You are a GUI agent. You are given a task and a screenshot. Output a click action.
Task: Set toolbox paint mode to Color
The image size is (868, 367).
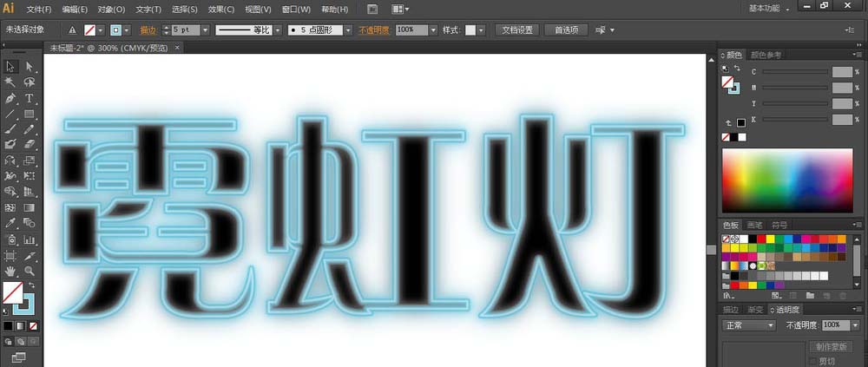tap(8, 326)
